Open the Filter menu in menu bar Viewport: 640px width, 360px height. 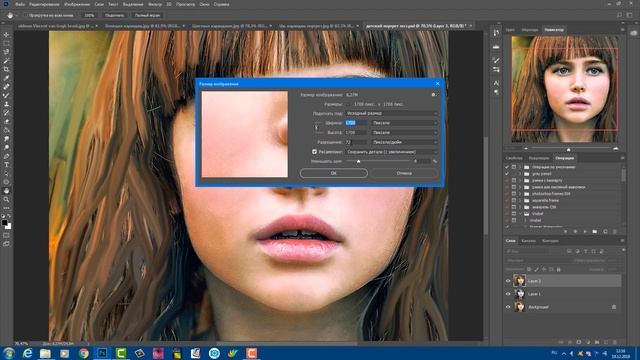pos(155,4)
